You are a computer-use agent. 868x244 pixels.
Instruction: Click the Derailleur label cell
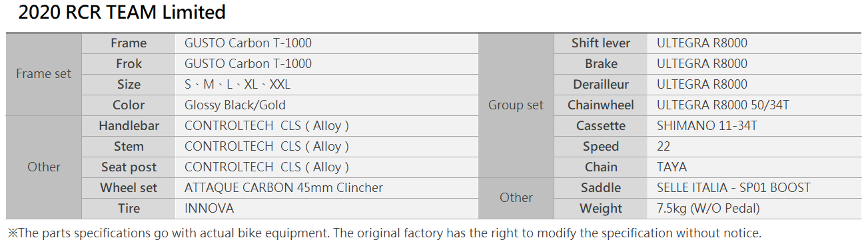click(x=601, y=85)
